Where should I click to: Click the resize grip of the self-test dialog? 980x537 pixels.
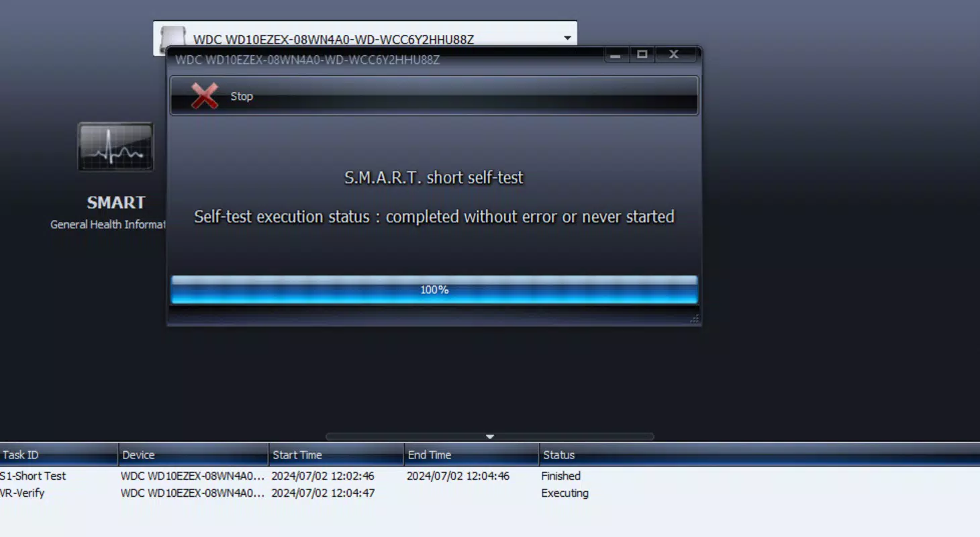[x=695, y=320]
